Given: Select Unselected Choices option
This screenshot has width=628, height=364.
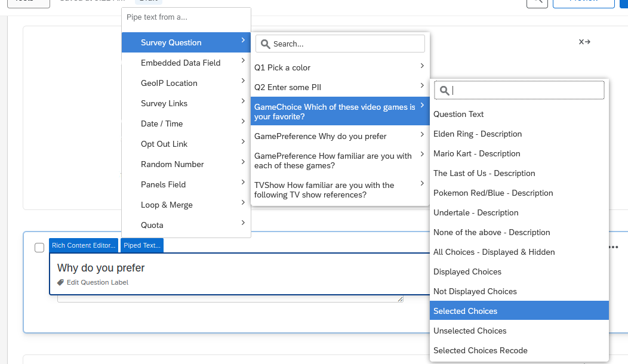Looking at the screenshot, I should pos(470,331).
